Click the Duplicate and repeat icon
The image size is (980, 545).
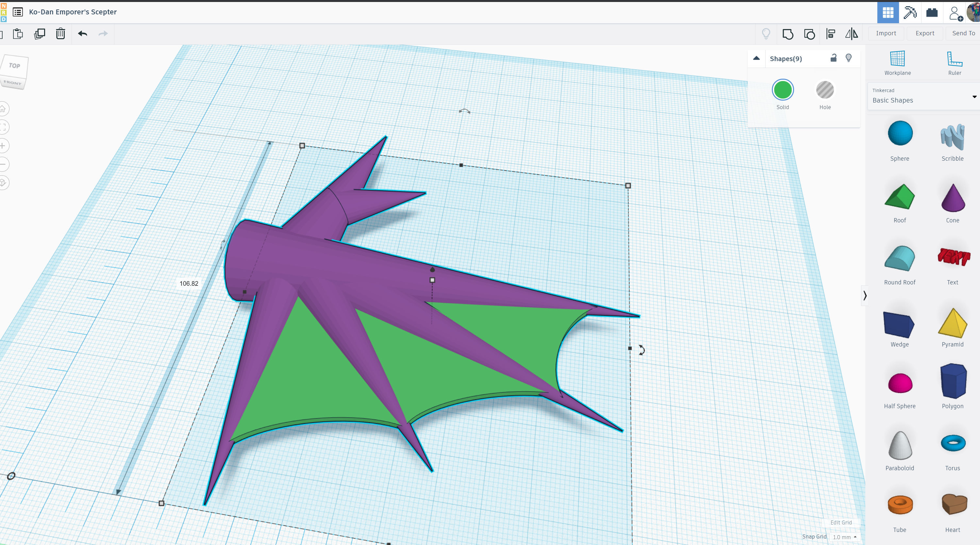[39, 33]
